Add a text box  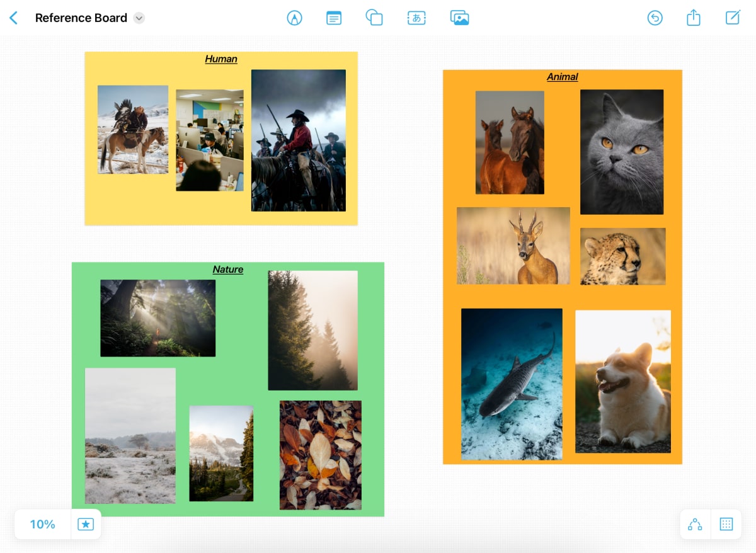pyautogui.click(x=416, y=18)
